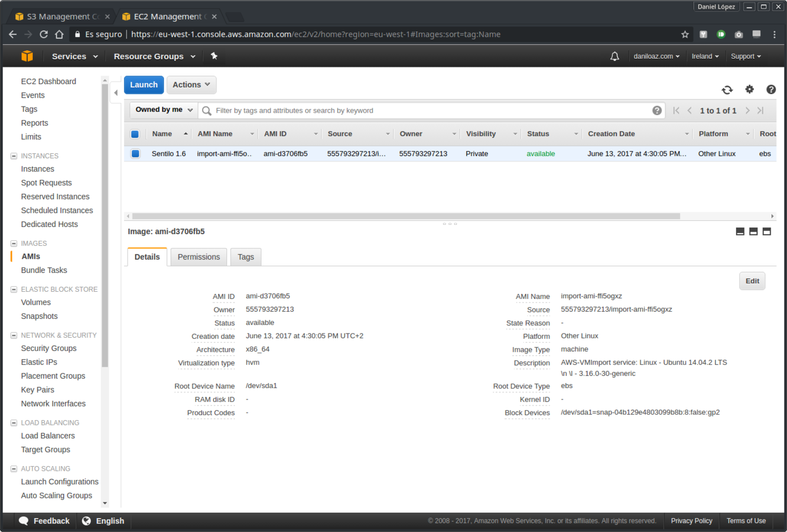Open EC2 Dashboard in sidebar

coord(48,81)
